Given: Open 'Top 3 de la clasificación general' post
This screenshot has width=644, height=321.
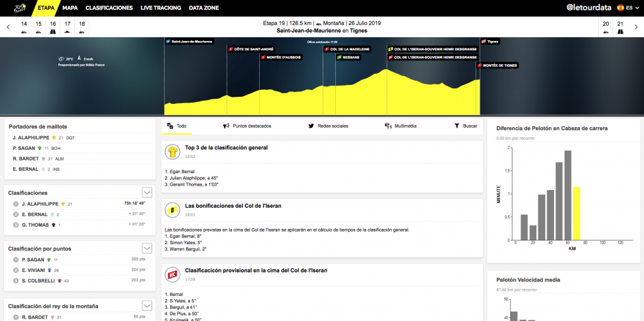Looking at the screenshot, I should pyautogui.click(x=226, y=147).
